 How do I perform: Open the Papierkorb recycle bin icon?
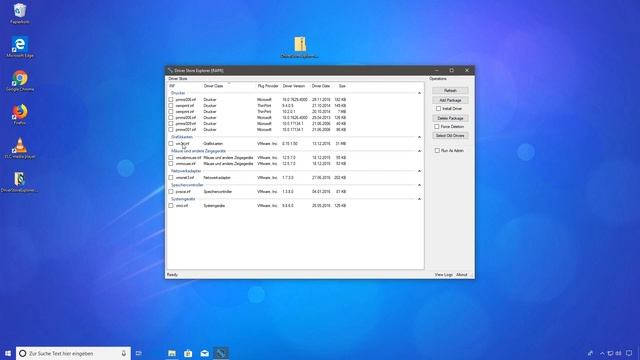point(20,13)
